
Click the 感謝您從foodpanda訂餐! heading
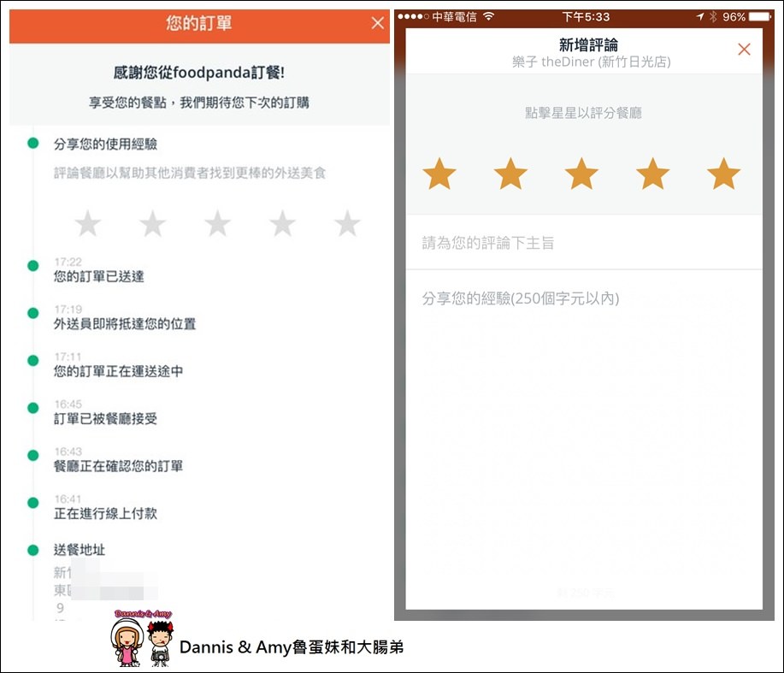click(x=199, y=73)
